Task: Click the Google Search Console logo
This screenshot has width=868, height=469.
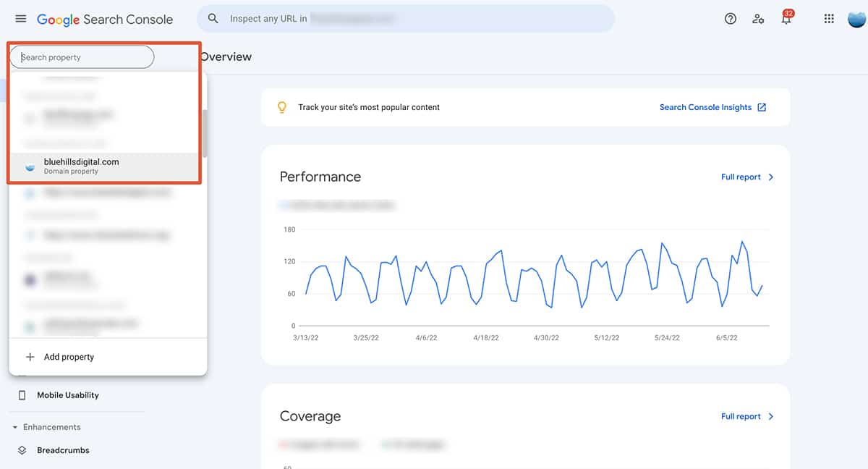Action: click(105, 19)
